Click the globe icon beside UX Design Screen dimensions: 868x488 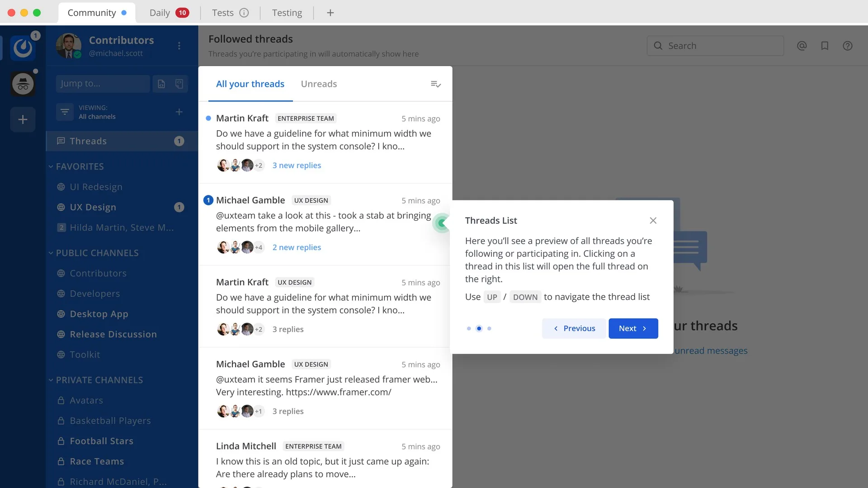[61, 207]
